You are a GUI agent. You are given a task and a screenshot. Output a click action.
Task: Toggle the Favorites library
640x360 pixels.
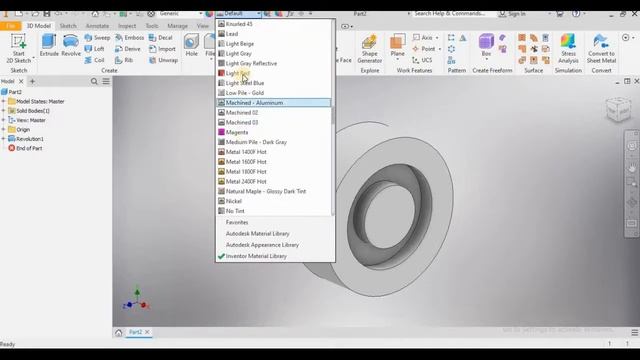click(x=237, y=222)
